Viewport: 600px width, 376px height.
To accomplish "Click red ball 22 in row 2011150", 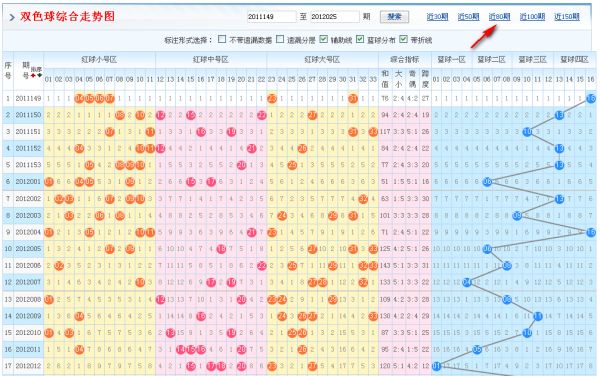I will click(261, 115).
